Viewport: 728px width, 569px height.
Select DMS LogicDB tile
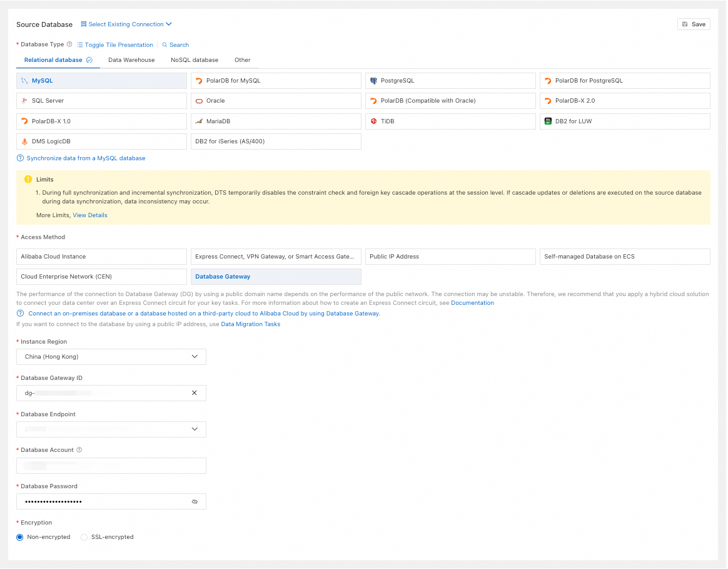click(x=102, y=141)
